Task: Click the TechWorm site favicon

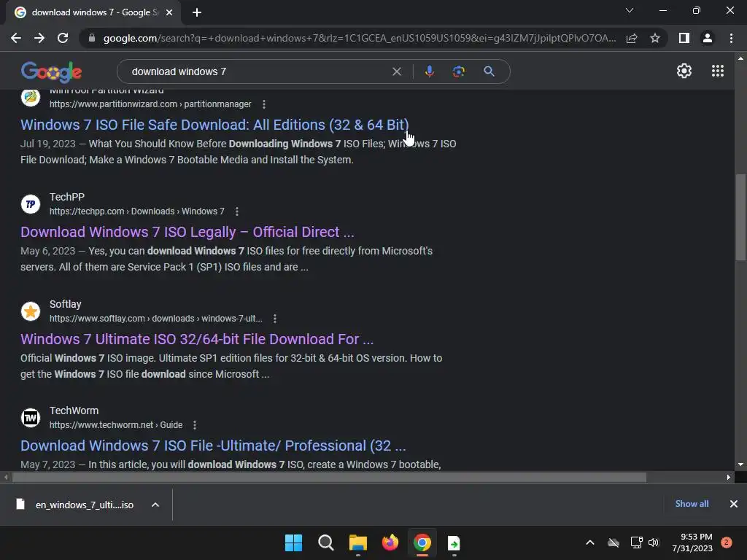Action: (x=31, y=418)
